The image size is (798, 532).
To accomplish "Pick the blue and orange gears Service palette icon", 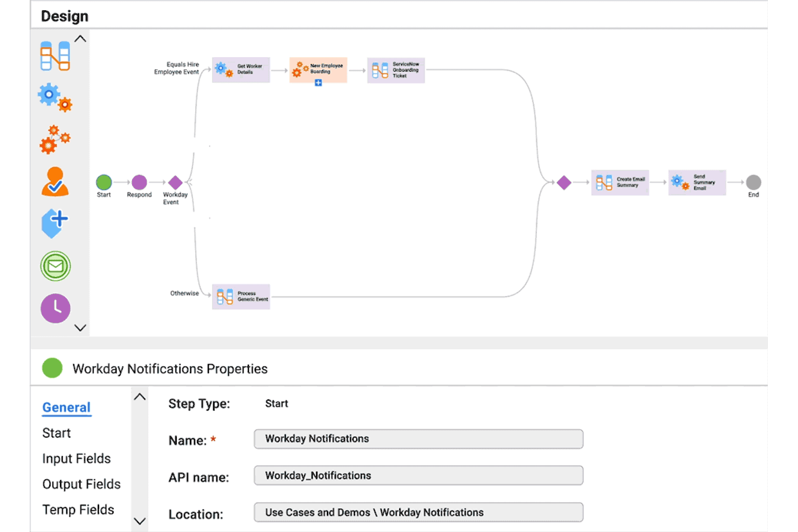I will tap(55, 97).
